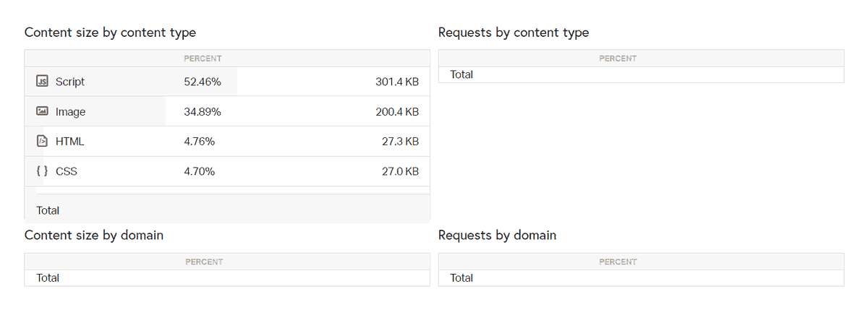Viewport: 868px width, 310px height.
Task: Click PERCENT header in Content size by content type
Action: [x=203, y=59]
